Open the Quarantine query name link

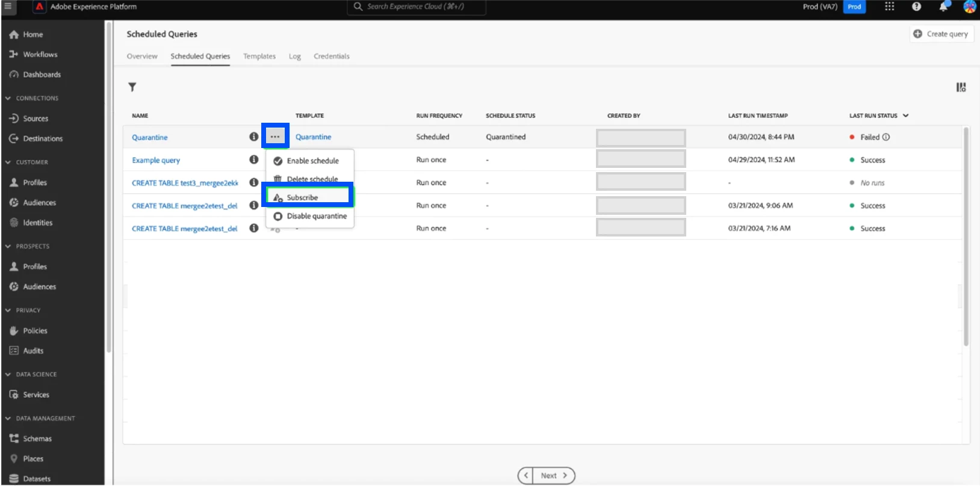pyautogui.click(x=150, y=137)
